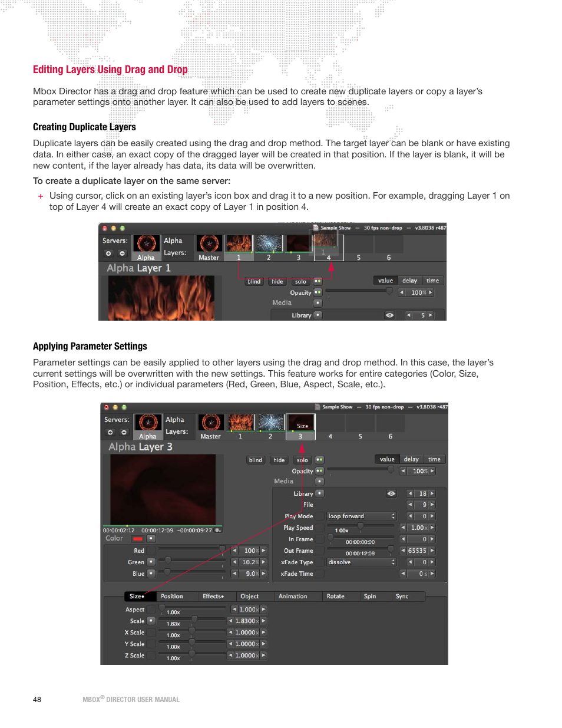562x728 pixels.
Task: Open xFade Type dissolve dropdown
Action: (362, 562)
